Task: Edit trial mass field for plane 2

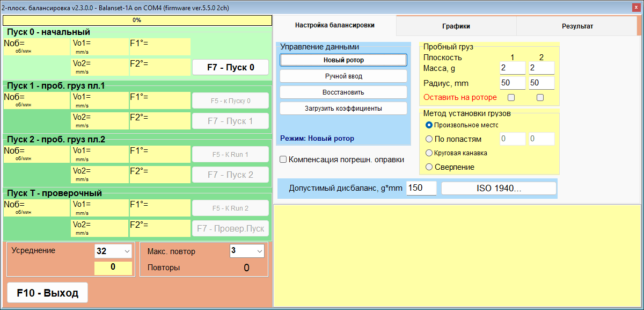Action: tap(541, 68)
